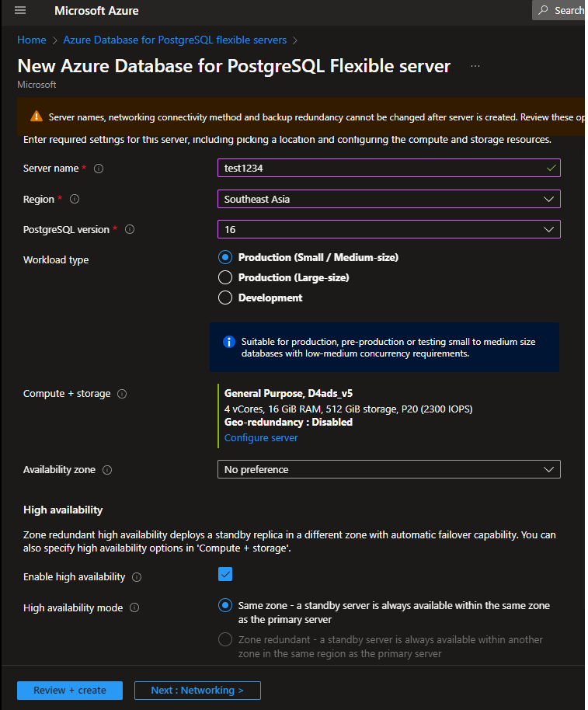Select Development workload type

(x=225, y=298)
